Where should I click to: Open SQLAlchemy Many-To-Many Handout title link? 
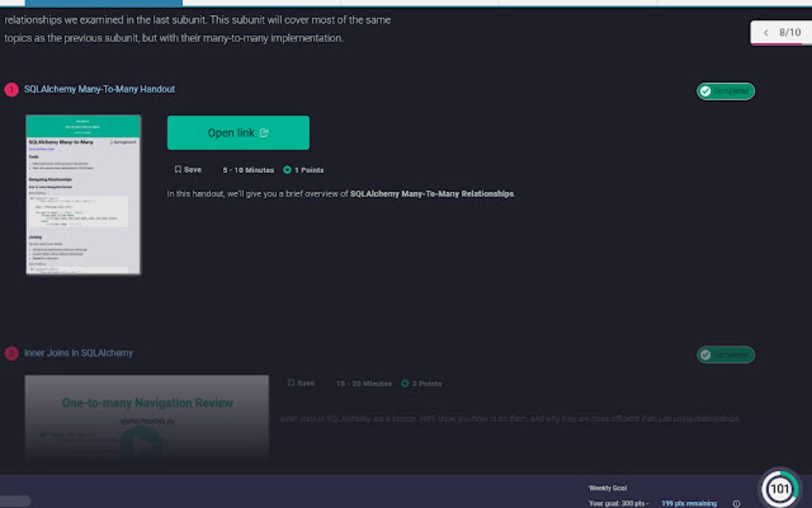100,89
